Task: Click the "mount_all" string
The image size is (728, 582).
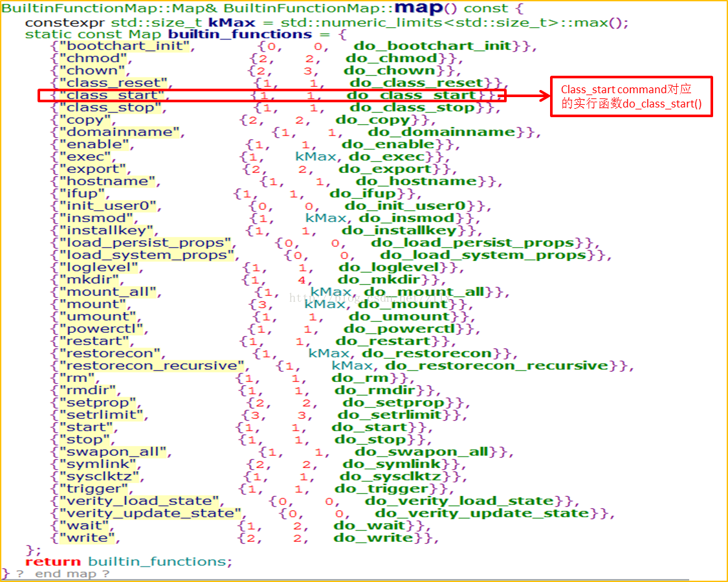Action: (107, 292)
